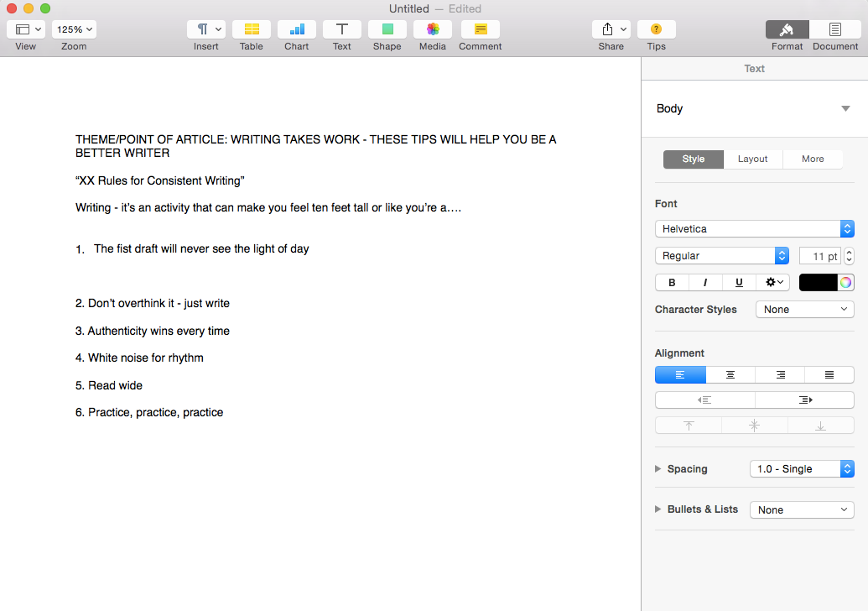
Task: Click line "5. Read wide"
Action: pyautogui.click(x=109, y=385)
